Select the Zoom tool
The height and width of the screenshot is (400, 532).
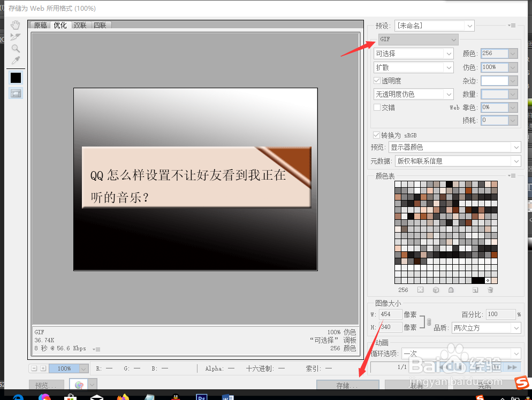(x=16, y=49)
